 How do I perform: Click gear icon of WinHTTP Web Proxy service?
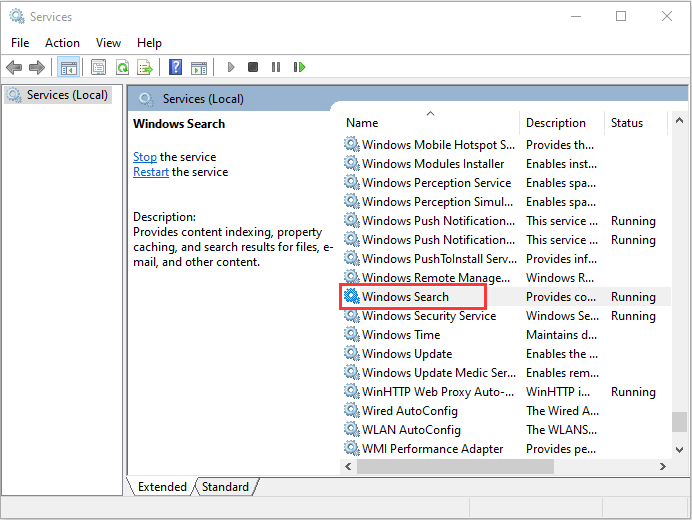(352, 391)
